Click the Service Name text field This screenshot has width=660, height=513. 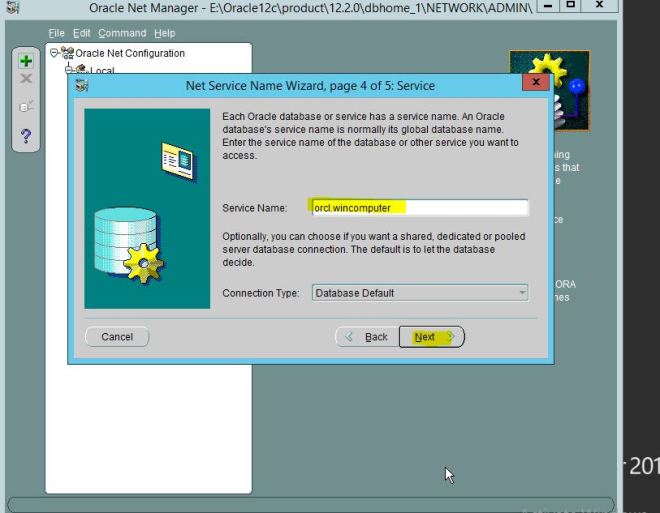(x=419, y=208)
